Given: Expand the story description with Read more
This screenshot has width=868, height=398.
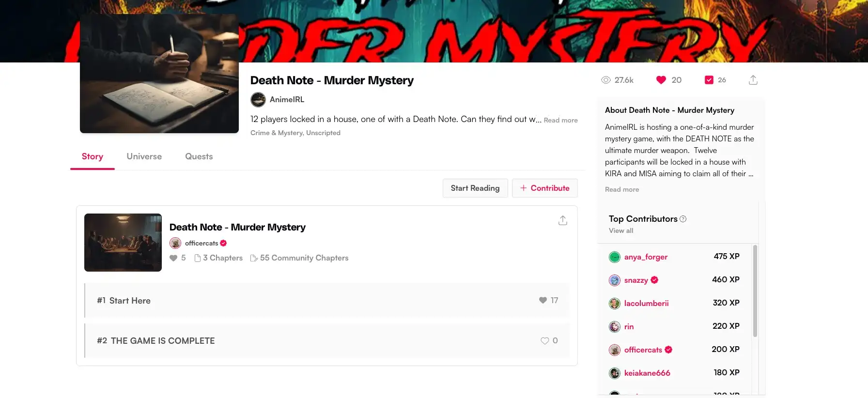Looking at the screenshot, I should tap(560, 120).
